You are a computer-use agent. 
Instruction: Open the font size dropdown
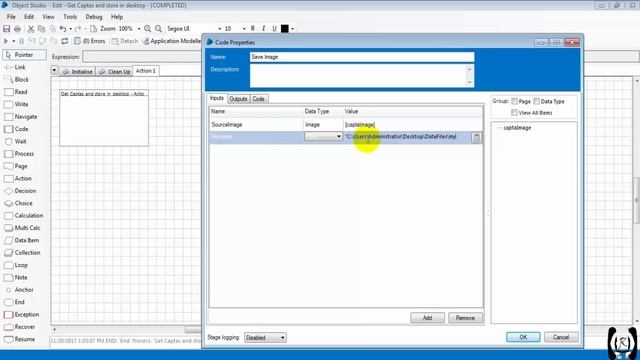(x=244, y=29)
